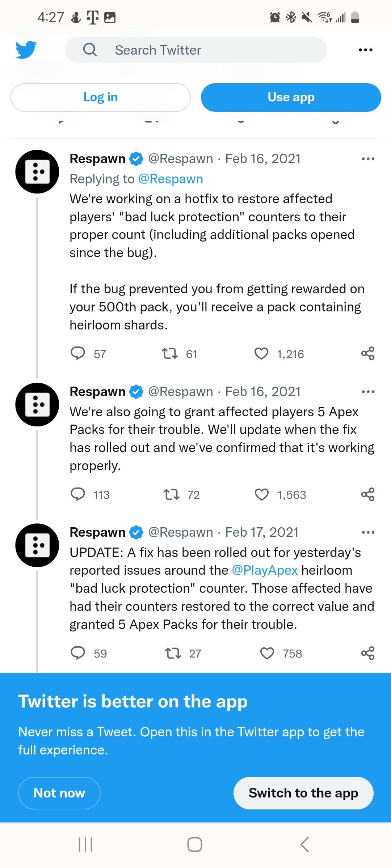Share the hotfix bad luck protection tweet

(x=368, y=353)
